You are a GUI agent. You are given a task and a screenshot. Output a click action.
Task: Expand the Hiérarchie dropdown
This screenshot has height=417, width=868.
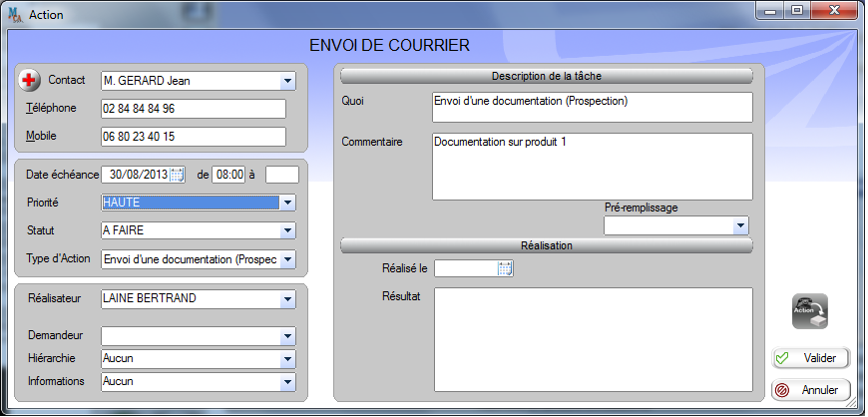click(x=287, y=359)
